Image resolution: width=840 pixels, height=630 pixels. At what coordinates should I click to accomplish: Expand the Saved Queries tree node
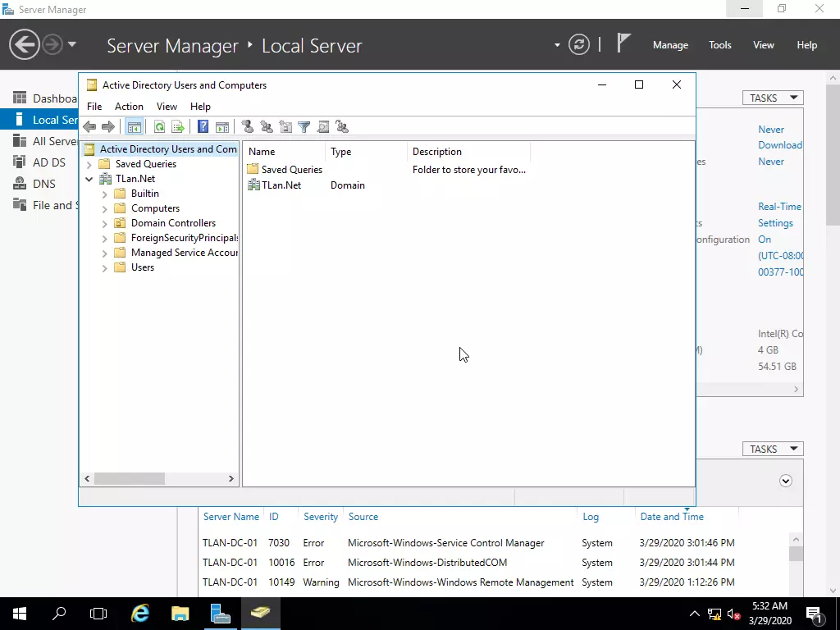[x=89, y=164]
